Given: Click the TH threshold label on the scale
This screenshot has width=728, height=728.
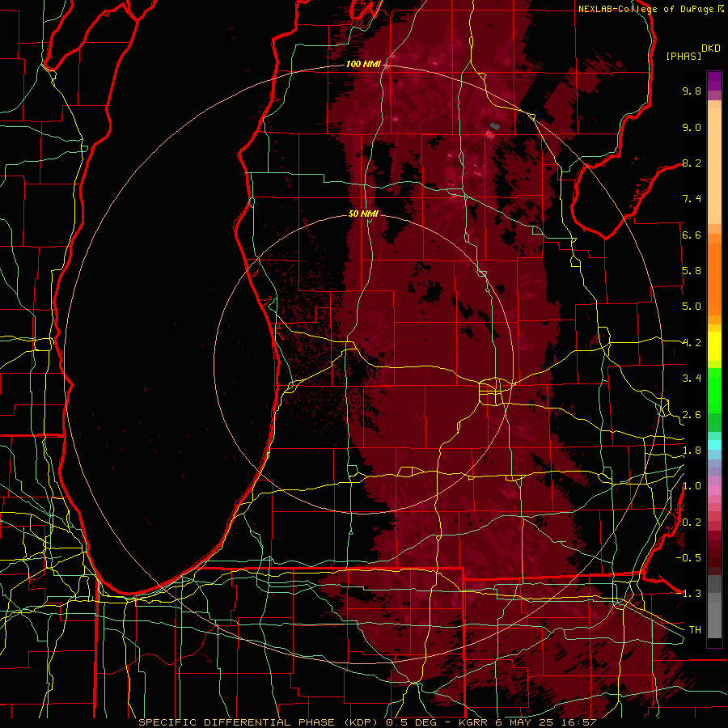Looking at the screenshot, I should [x=695, y=630].
